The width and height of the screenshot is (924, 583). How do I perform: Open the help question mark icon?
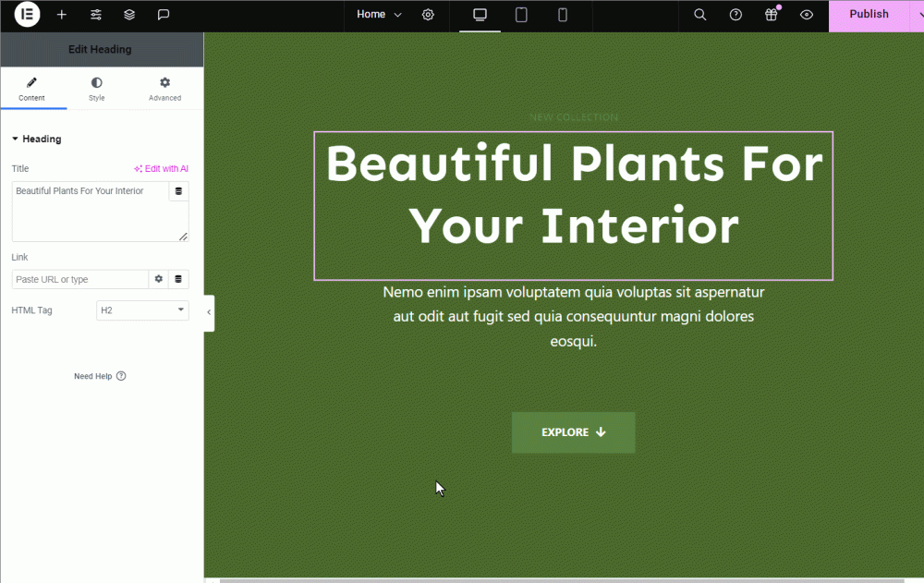(x=736, y=15)
